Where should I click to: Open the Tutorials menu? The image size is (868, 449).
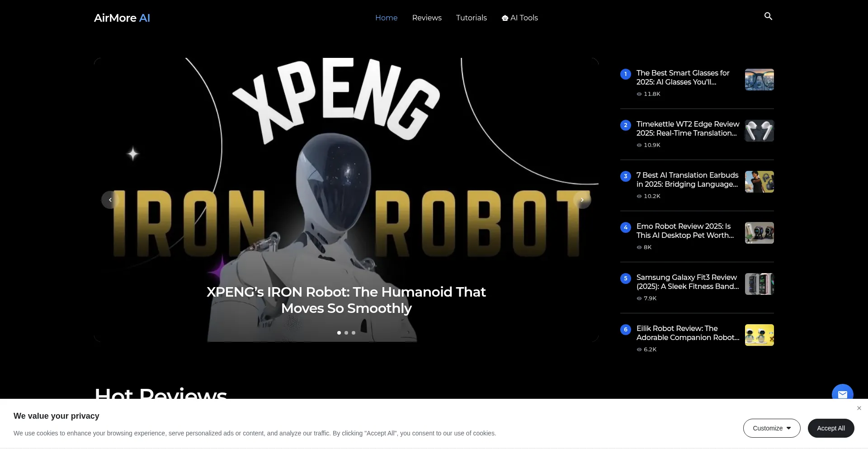[472, 18]
